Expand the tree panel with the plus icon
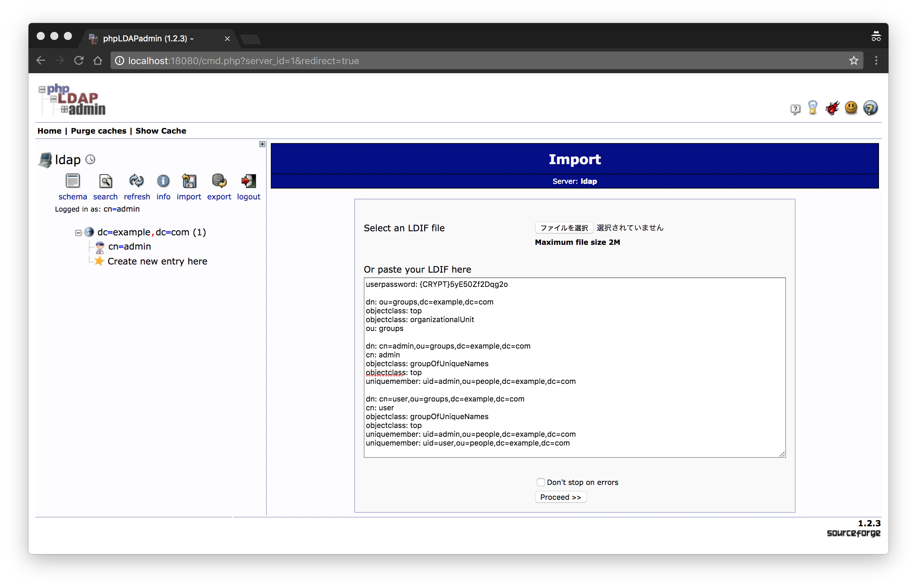The height and width of the screenshot is (588, 917). [262, 144]
